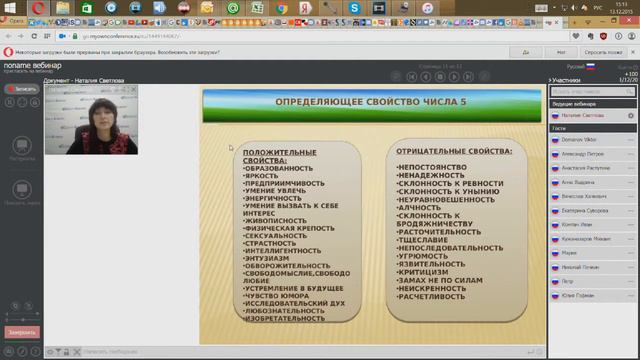Go back in Opera browser
Screen dimensions: 640x360
click(9, 36)
